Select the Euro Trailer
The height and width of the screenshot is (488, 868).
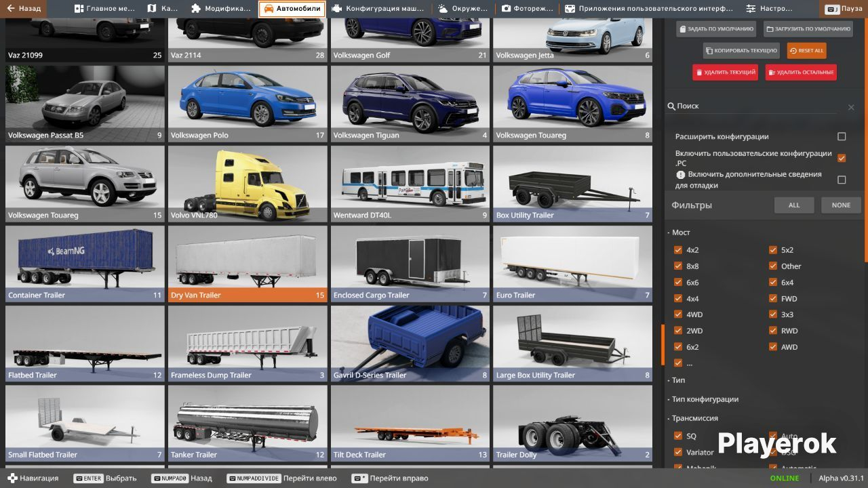click(x=572, y=264)
